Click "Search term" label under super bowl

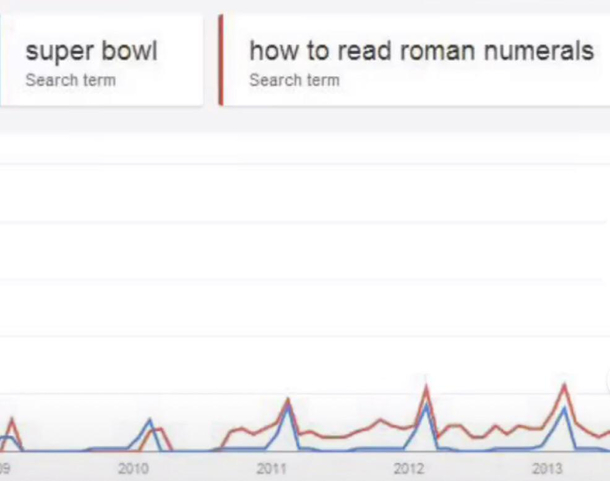click(70, 81)
